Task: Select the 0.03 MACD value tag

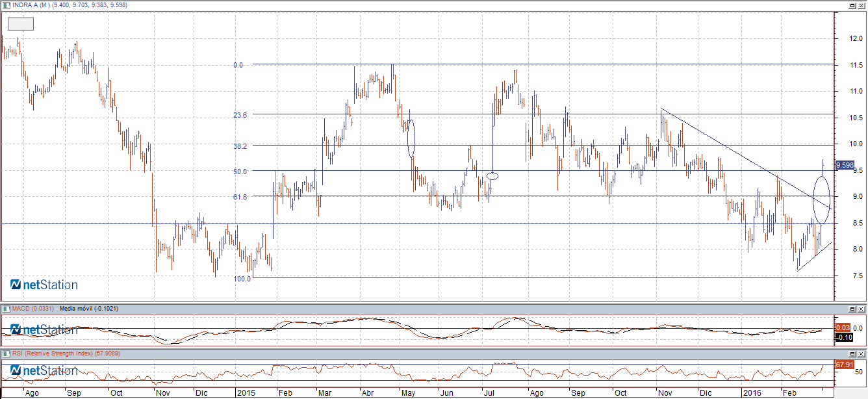Action: click(843, 328)
